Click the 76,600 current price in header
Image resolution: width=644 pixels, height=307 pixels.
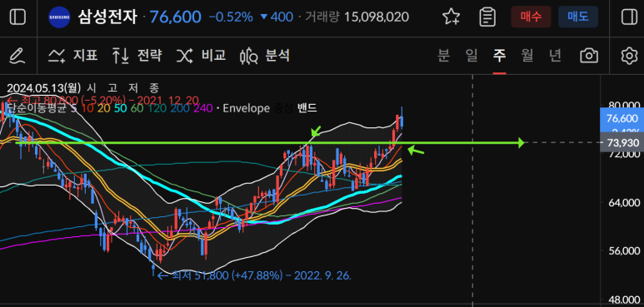176,17
